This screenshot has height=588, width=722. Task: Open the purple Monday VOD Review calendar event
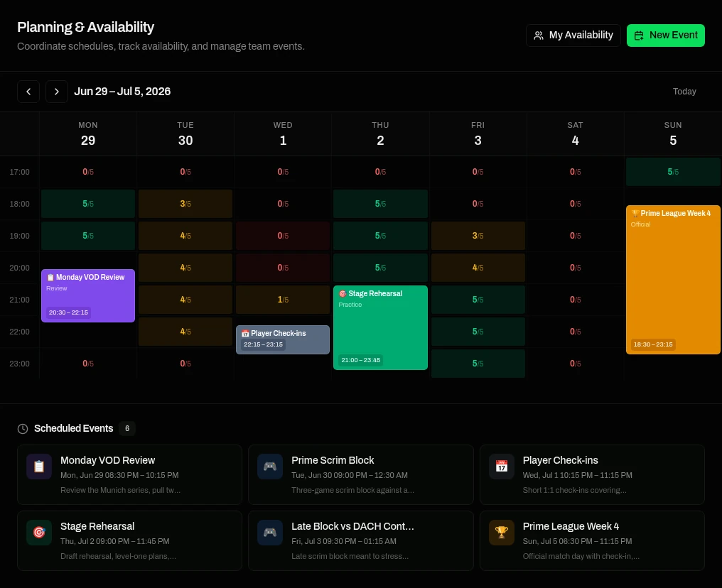(x=88, y=295)
